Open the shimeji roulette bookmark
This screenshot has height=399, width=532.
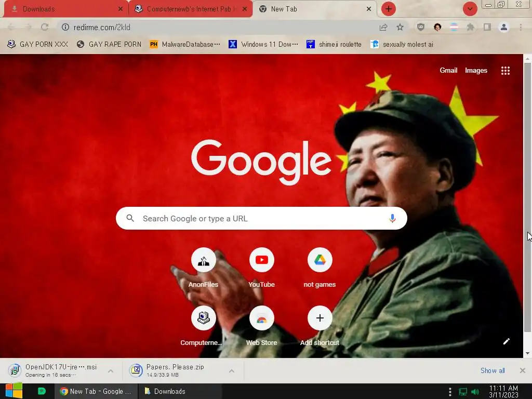coord(334,45)
